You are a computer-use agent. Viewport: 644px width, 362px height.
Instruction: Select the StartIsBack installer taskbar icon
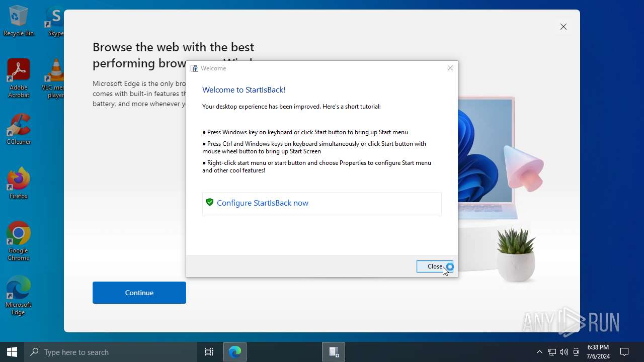[334, 352]
